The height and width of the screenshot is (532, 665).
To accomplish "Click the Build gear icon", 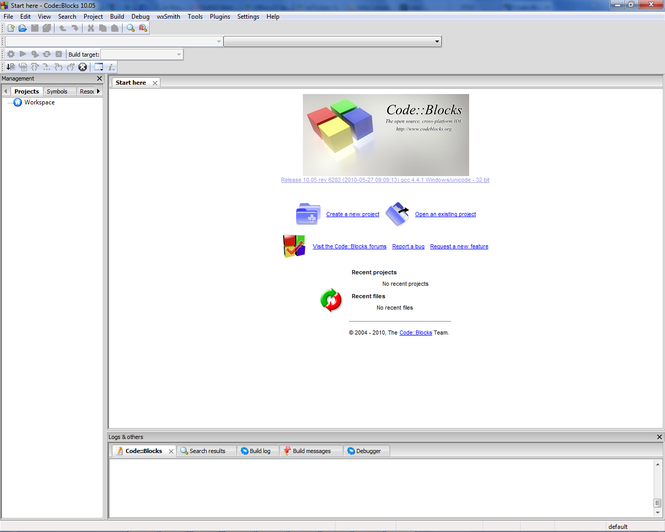I will click(11, 54).
